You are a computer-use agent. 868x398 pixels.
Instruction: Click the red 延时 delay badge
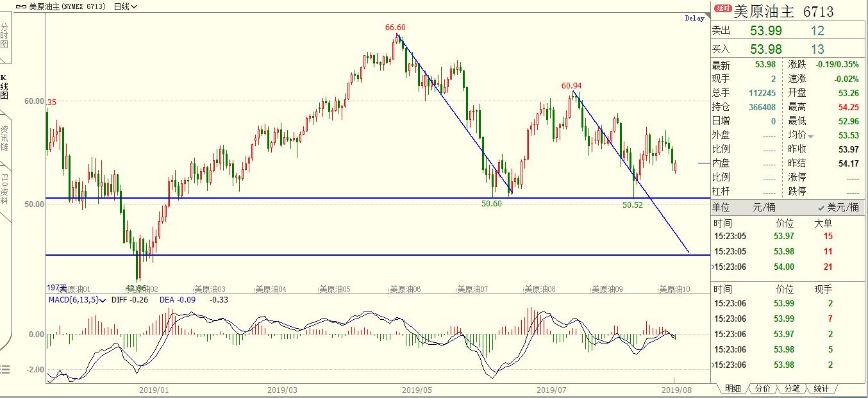coord(723,9)
